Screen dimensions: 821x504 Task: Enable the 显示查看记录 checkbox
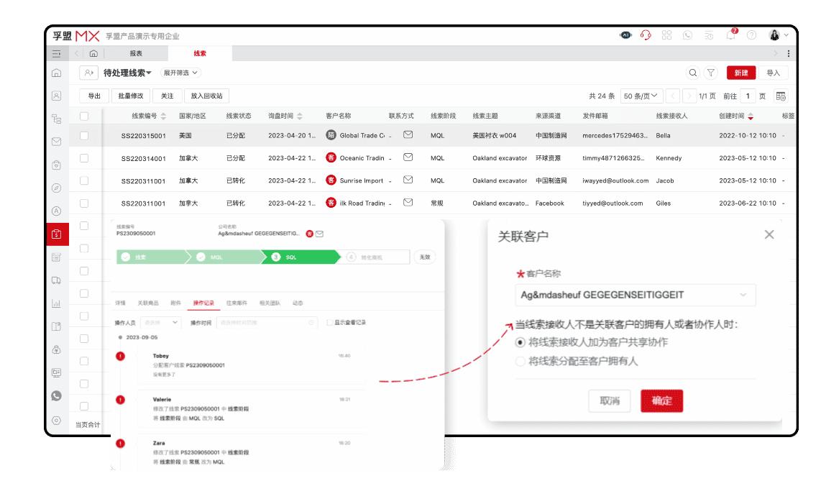[x=330, y=321]
